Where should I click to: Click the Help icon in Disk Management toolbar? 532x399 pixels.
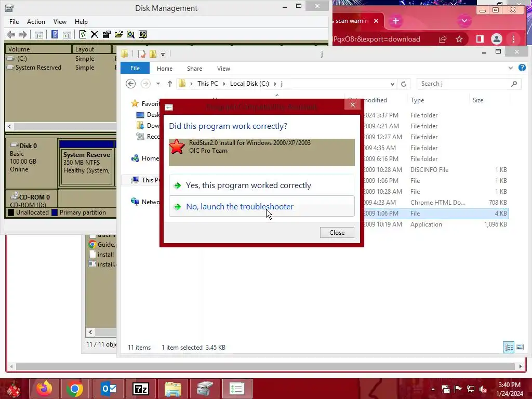pos(55,34)
